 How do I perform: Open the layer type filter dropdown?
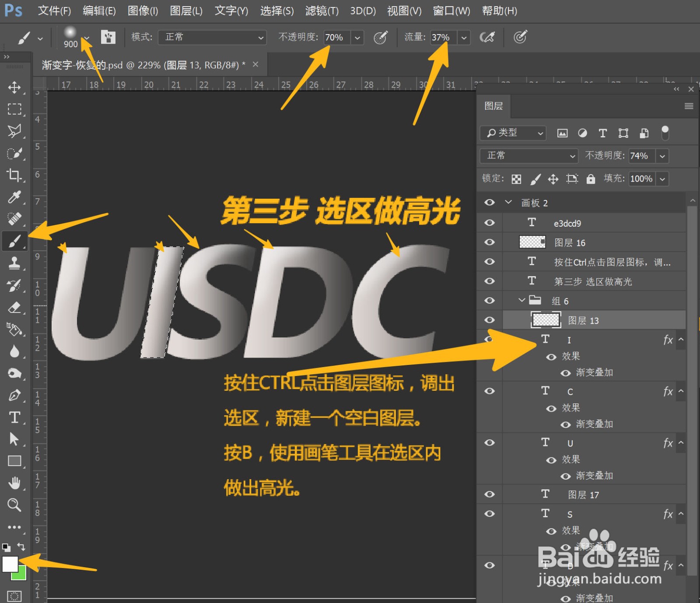coord(512,133)
